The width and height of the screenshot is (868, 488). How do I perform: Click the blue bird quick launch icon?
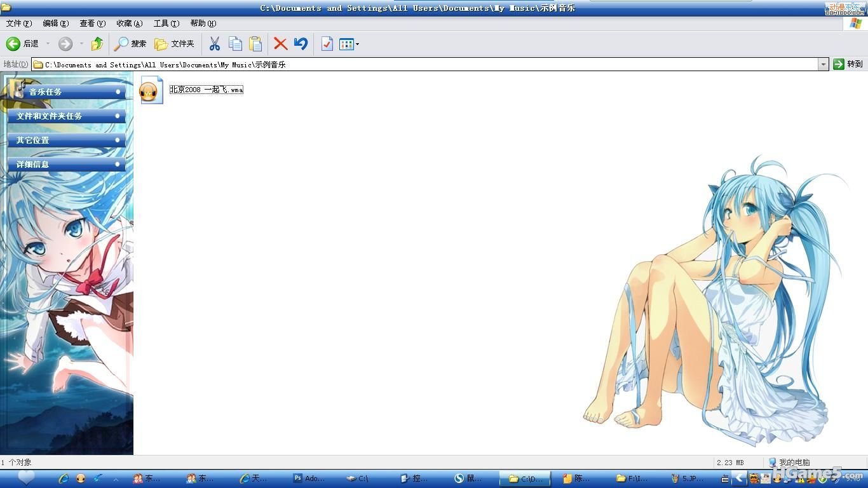tap(98, 478)
